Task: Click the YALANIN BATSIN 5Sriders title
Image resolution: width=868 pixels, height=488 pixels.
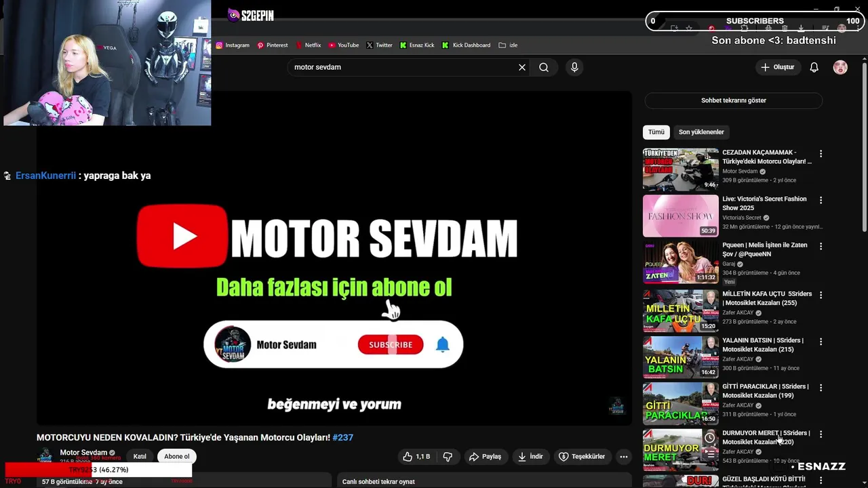Action: click(763, 344)
